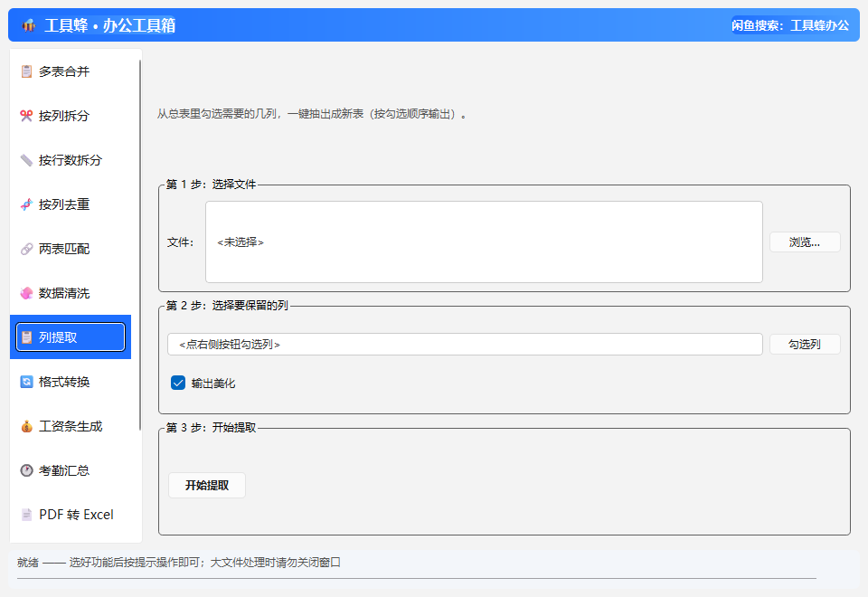Click the document icon beside PDF 转 Excel
Screen dimensions: 868x597
point(26,515)
